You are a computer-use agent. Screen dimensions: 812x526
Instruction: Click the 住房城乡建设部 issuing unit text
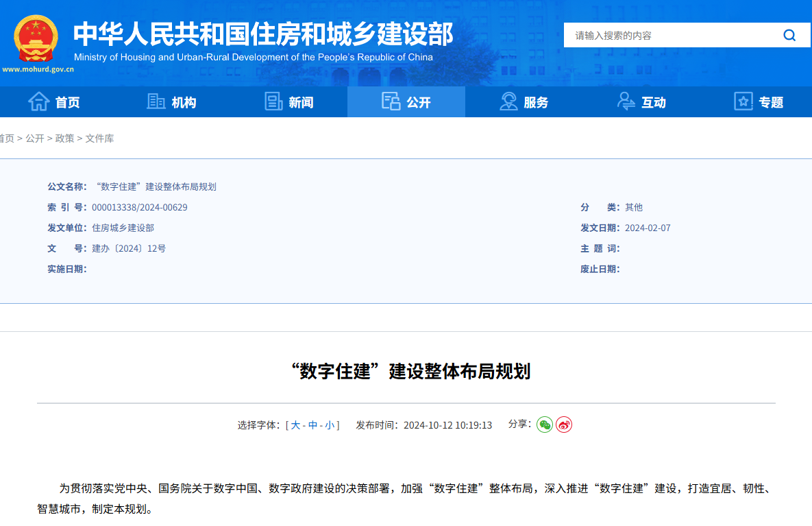click(x=125, y=228)
